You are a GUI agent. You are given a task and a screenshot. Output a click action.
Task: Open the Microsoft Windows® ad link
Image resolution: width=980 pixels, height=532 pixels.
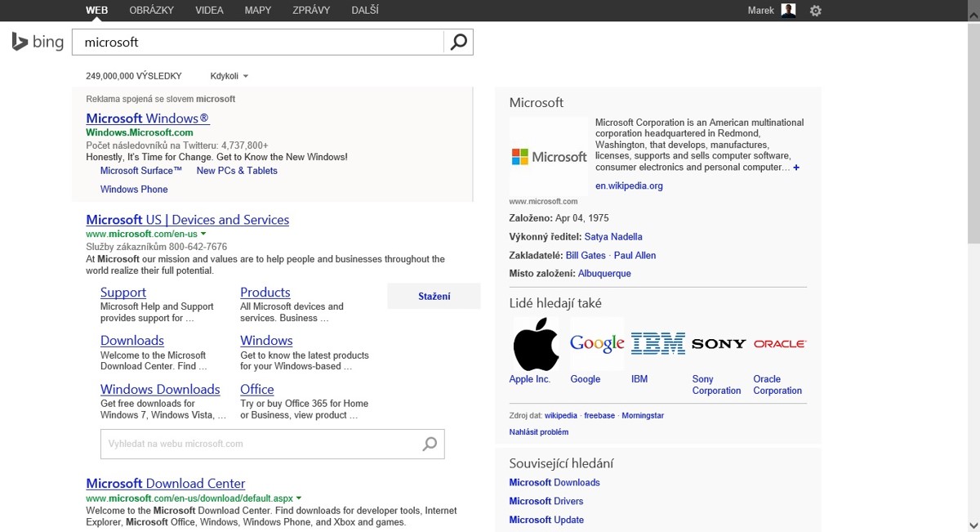pos(148,118)
